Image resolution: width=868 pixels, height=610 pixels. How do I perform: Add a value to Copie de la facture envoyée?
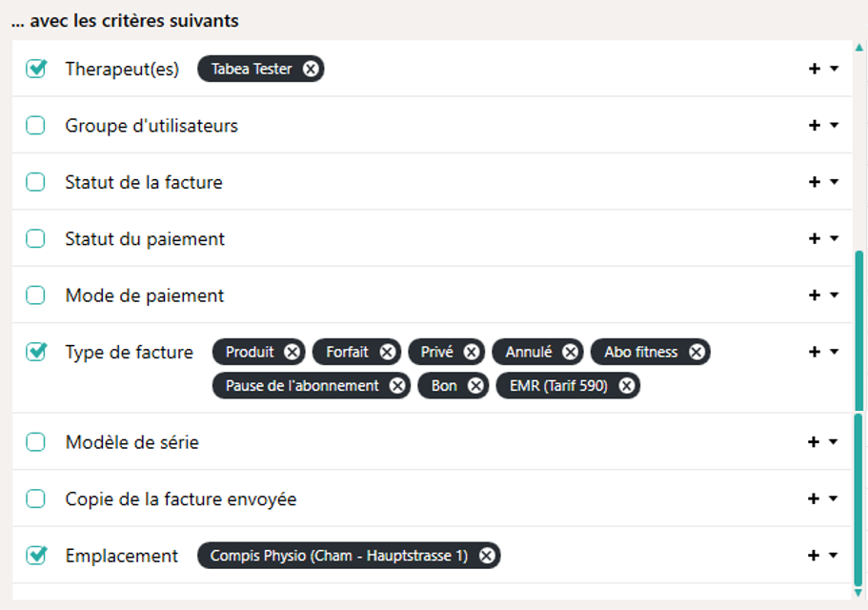815,499
